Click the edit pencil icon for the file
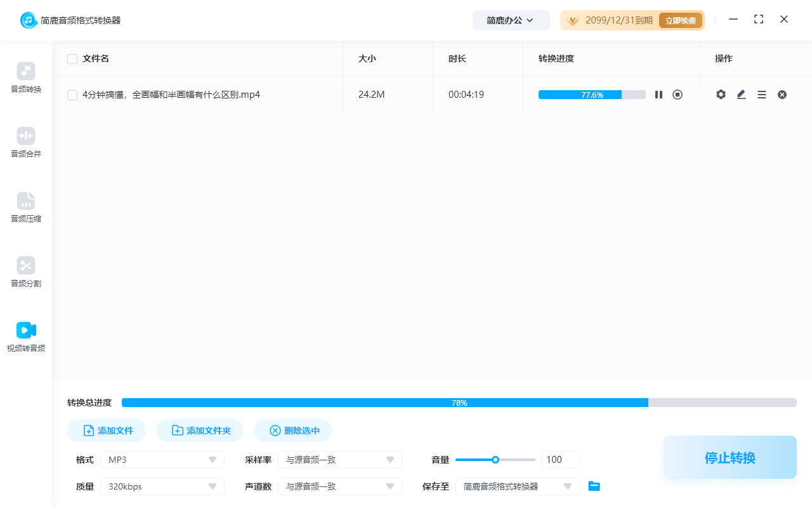The height and width of the screenshot is (508, 812). click(741, 94)
